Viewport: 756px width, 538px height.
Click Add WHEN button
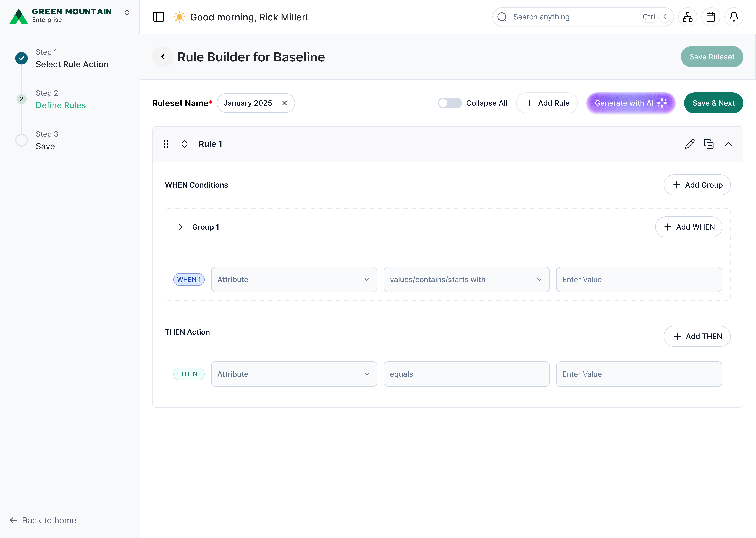click(689, 227)
